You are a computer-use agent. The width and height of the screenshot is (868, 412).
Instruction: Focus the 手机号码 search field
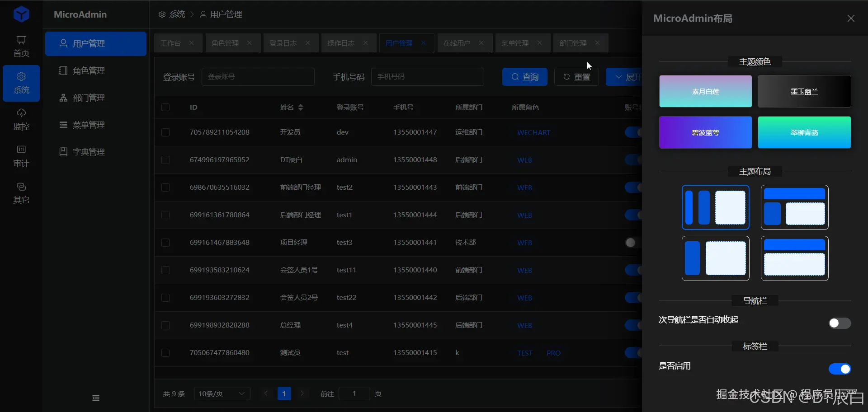tap(428, 77)
